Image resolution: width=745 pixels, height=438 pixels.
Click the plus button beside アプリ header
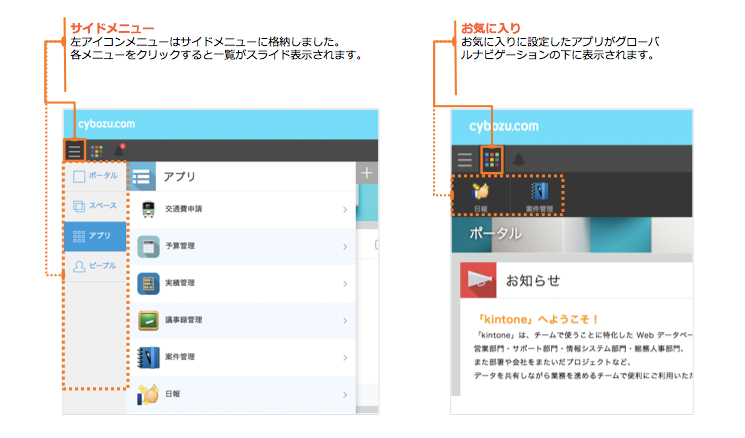click(x=367, y=174)
